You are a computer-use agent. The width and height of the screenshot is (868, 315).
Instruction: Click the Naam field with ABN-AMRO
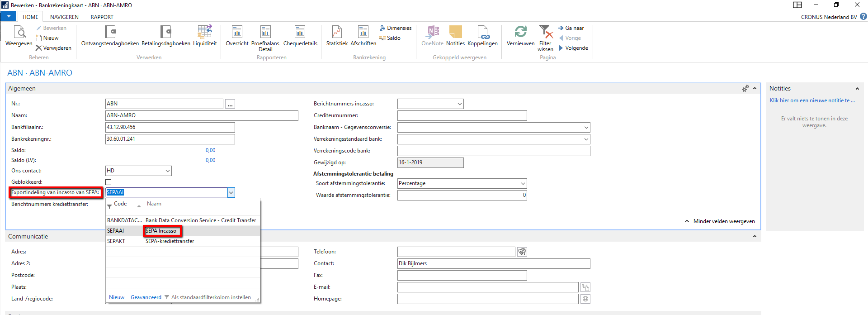pyautogui.click(x=202, y=115)
